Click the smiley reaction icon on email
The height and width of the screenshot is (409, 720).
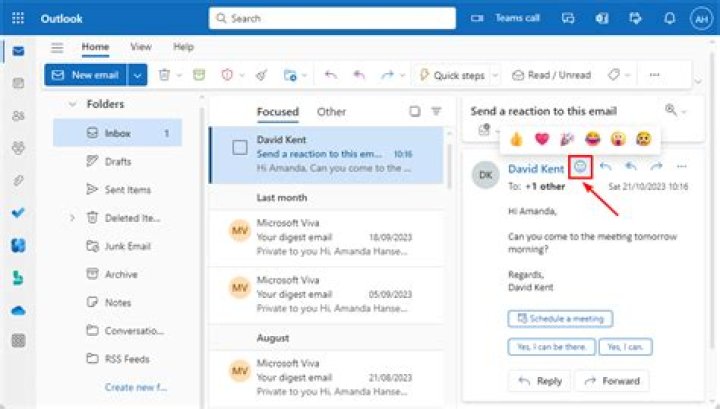tap(581, 168)
